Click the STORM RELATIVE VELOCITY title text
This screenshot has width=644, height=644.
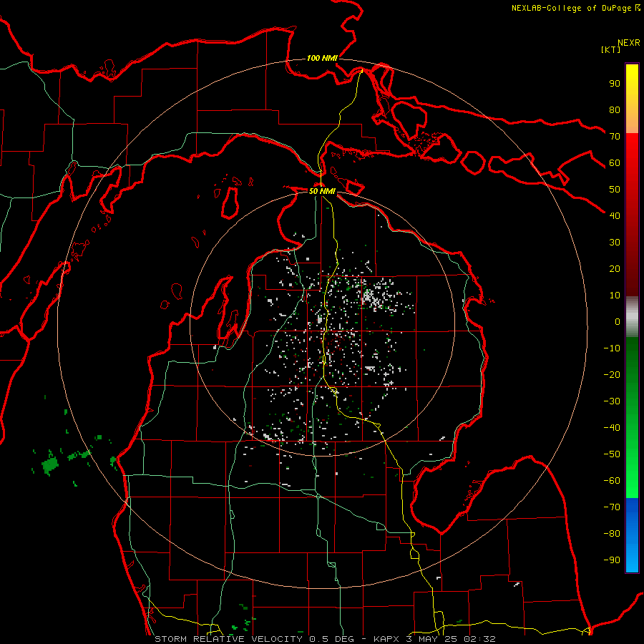click(230, 639)
